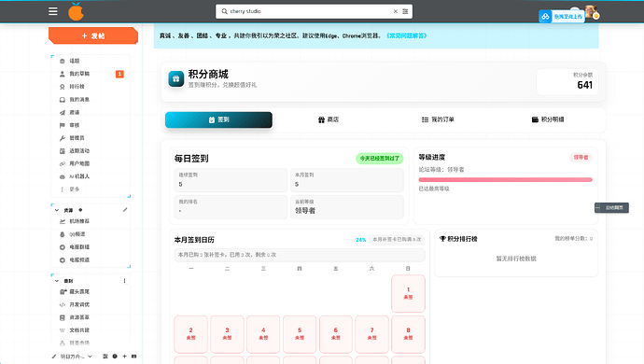Click the 24% monthly sign-in rate
This screenshot has width=644, height=364.
coord(361,240)
